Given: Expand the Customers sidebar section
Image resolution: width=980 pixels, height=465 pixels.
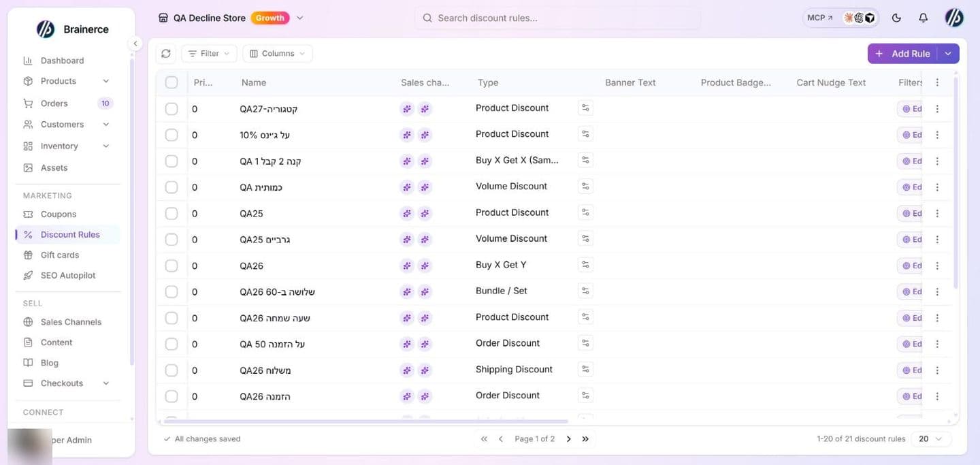Looking at the screenshot, I should (x=106, y=125).
